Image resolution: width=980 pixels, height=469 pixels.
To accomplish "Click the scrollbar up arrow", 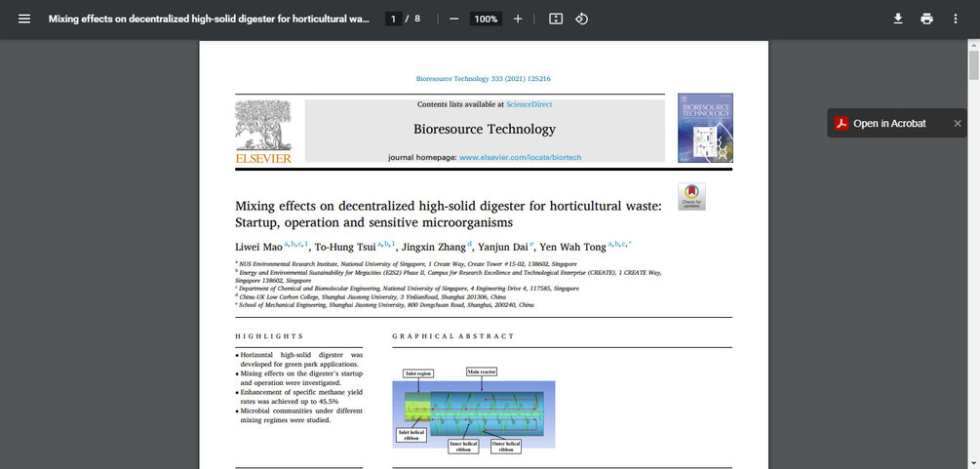I will point(974,45).
